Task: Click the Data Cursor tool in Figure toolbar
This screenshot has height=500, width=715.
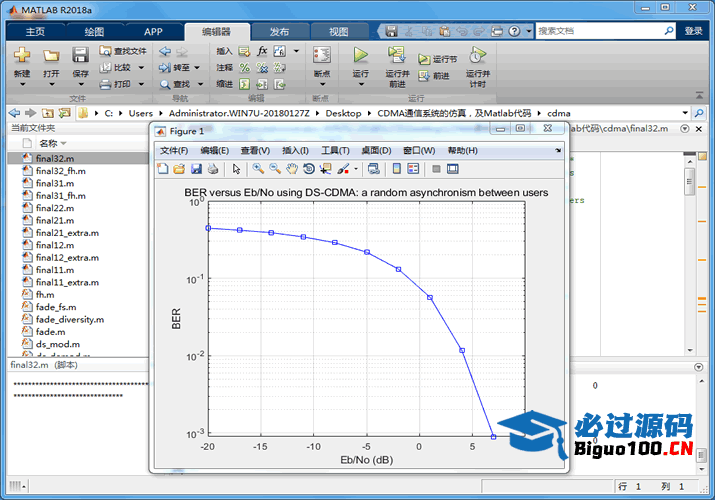Action: point(325,169)
